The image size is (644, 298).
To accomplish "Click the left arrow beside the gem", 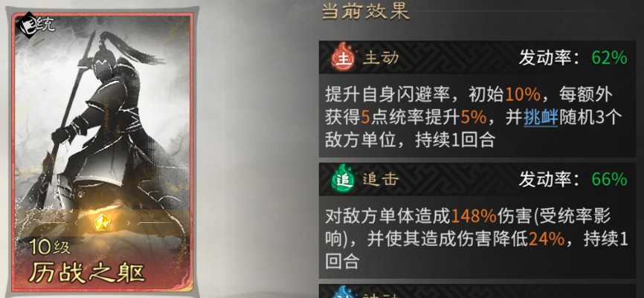I will tap(76, 222).
